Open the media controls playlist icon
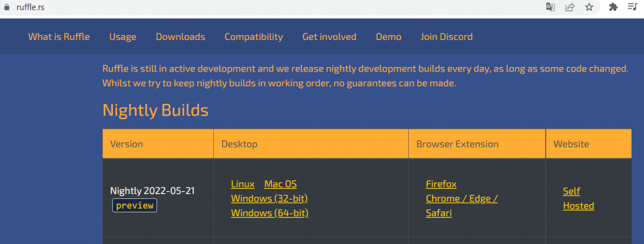The width and height of the screenshot is (644, 244). point(632,6)
